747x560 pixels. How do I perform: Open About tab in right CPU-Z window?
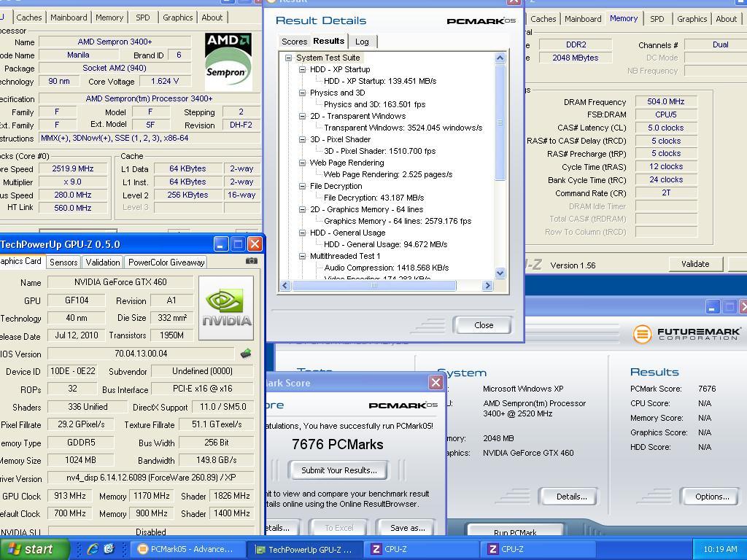click(x=726, y=19)
